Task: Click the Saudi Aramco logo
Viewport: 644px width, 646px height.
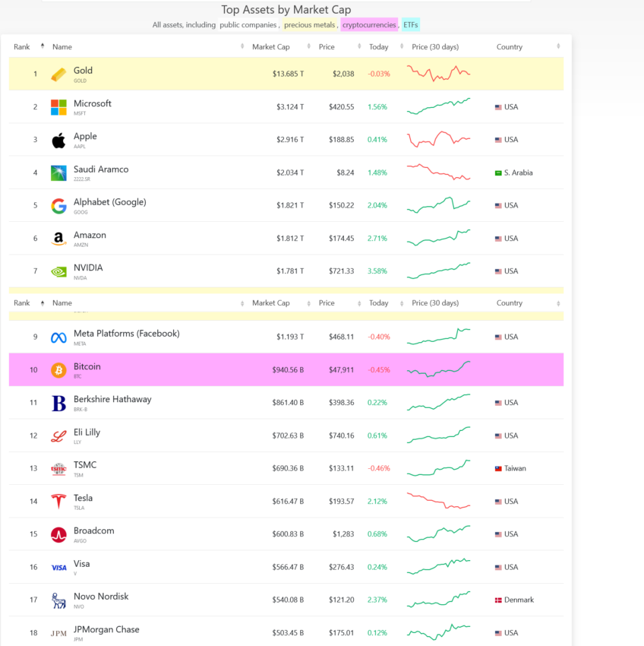Action: (x=58, y=173)
